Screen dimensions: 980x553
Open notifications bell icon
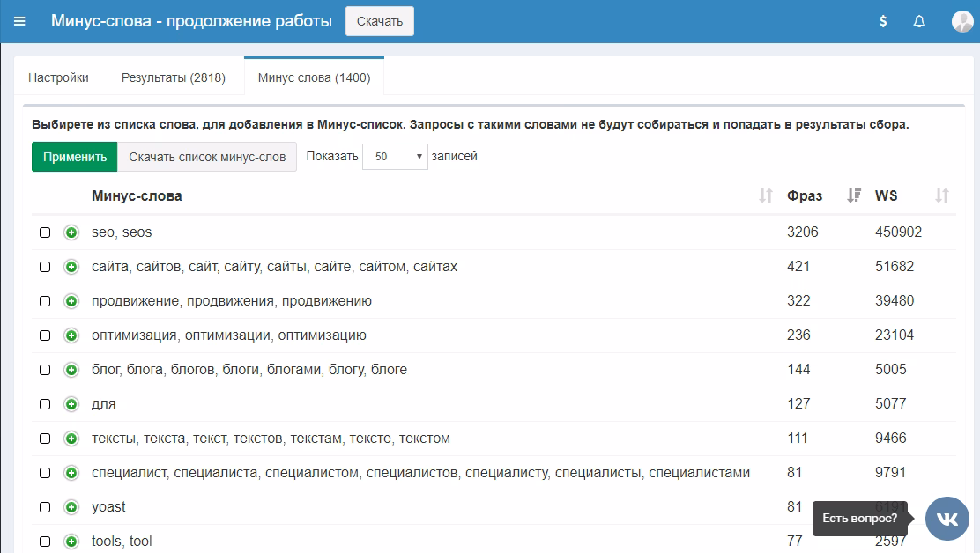coord(919,21)
